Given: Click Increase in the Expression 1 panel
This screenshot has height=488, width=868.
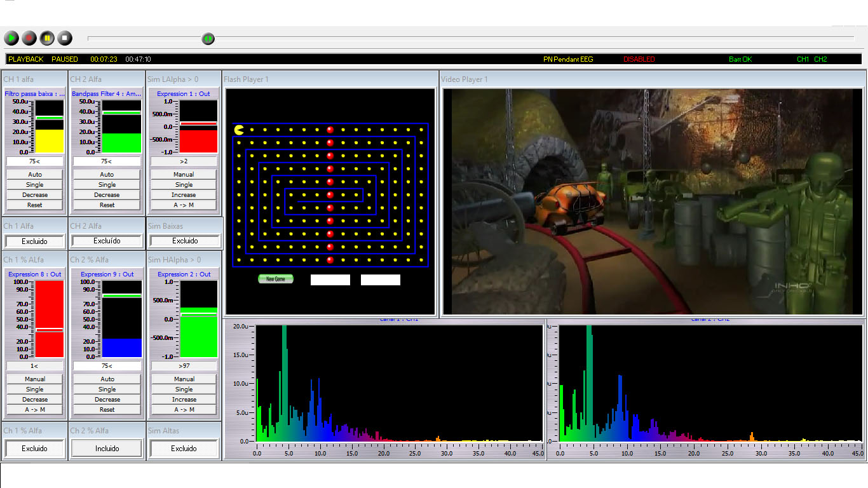Looking at the screenshot, I should (x=184, y=194).
